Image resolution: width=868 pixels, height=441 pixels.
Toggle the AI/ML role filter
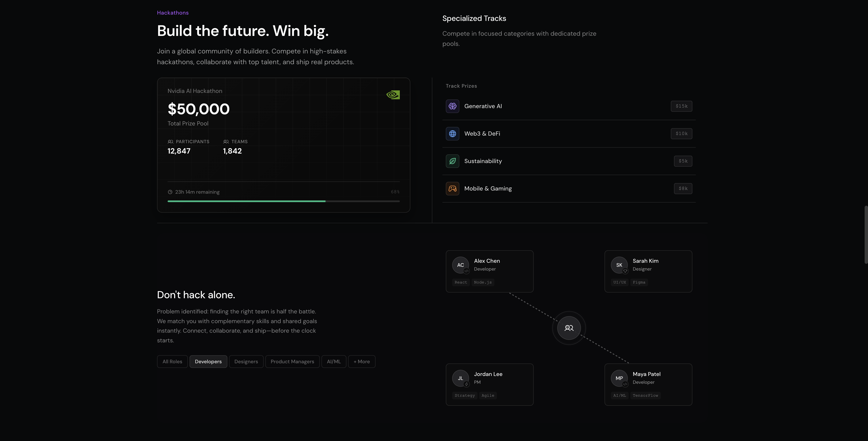pyautogui.click(x=334, y=361)
